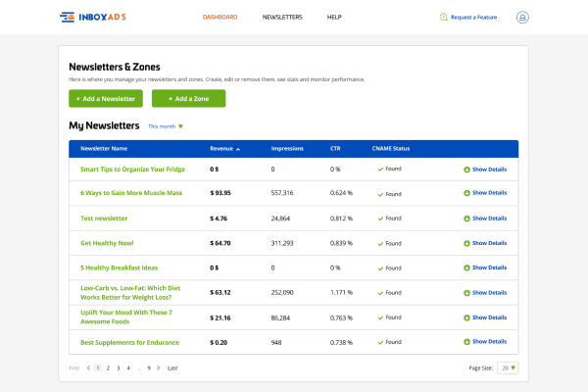
Task: Click plus icon for Low-Carb vs. Low-Fat row
Action: pyautogui.click(x=466, y=293)
